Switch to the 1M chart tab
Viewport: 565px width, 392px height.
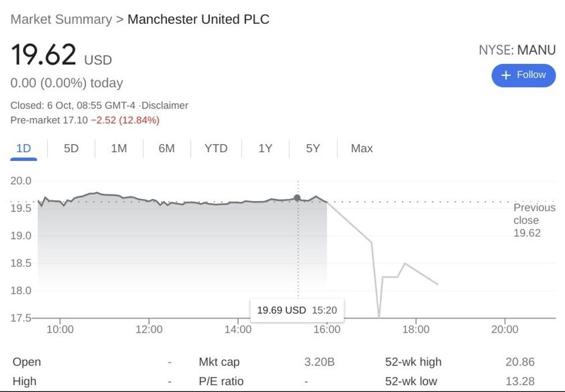point(119,148)
